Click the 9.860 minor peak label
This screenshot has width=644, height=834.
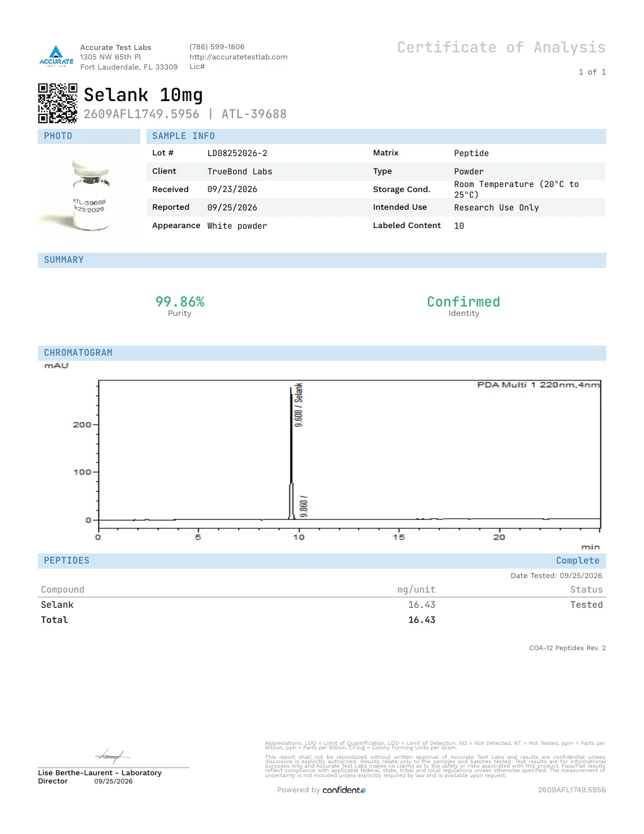304,507
